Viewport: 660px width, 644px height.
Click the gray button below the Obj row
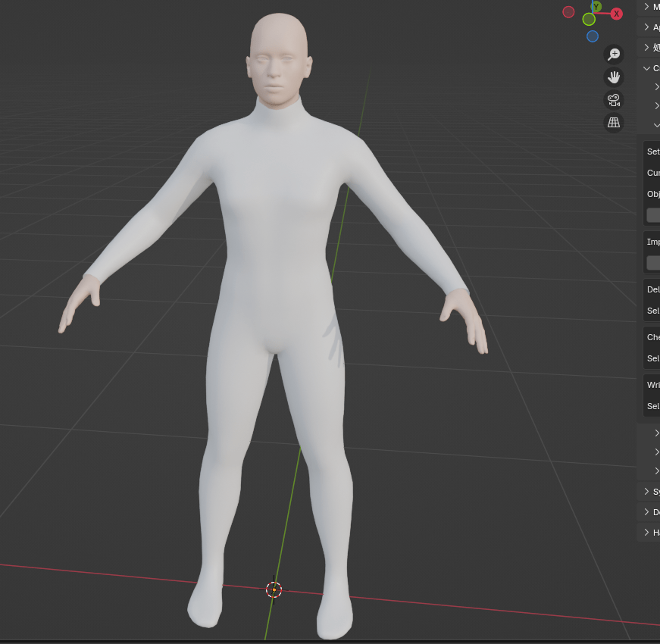[x=652, y=215]
